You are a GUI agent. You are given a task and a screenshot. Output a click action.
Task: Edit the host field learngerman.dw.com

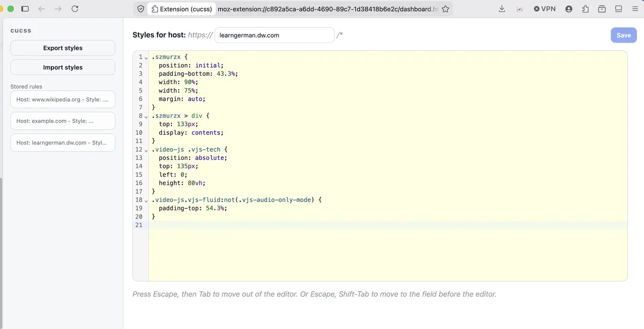point(275,35)
